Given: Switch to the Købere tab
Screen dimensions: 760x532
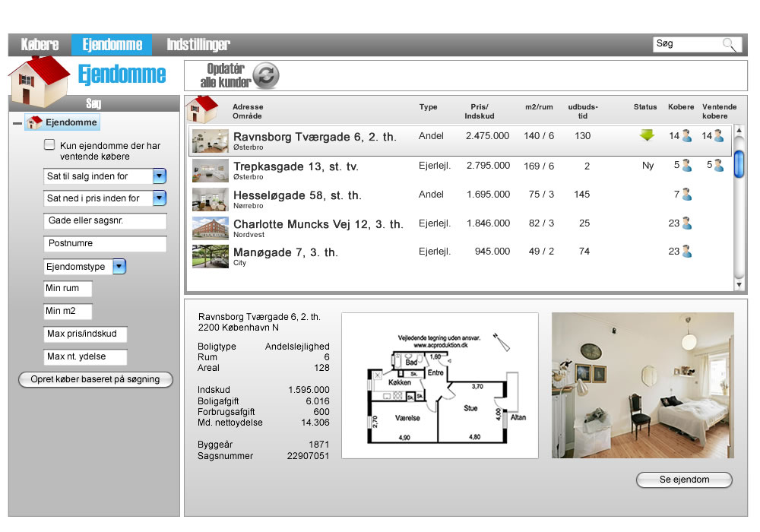Looking at the screenshot, I should [x=40, y=45].
